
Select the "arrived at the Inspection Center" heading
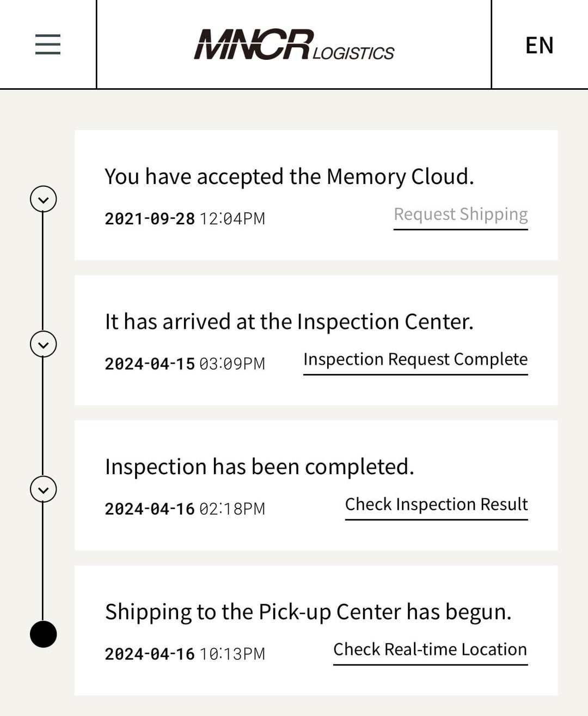pos(289,322)
